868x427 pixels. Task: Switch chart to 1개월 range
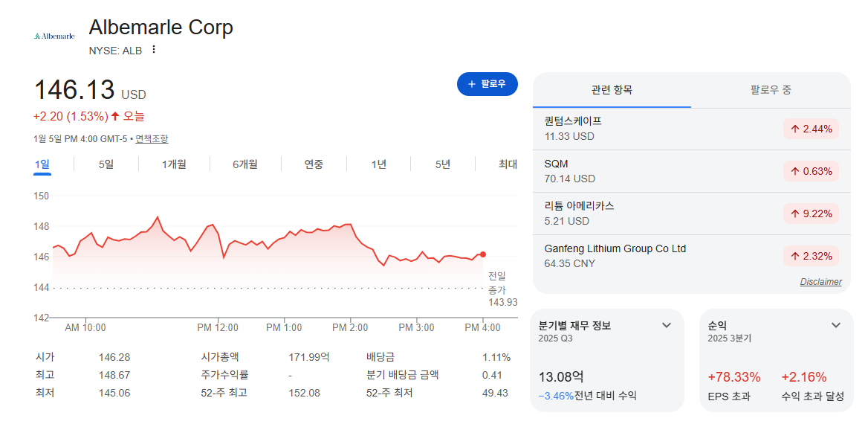coord(174,164)
